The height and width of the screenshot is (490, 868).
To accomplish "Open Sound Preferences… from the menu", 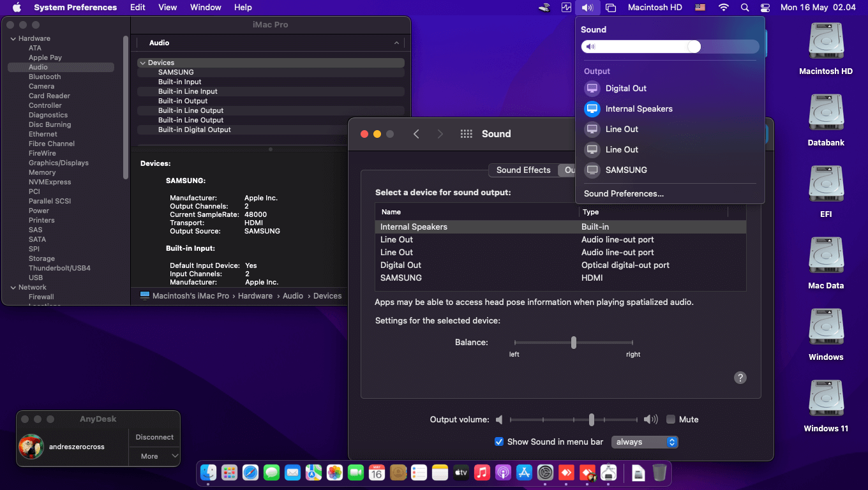I will point(624,194).
